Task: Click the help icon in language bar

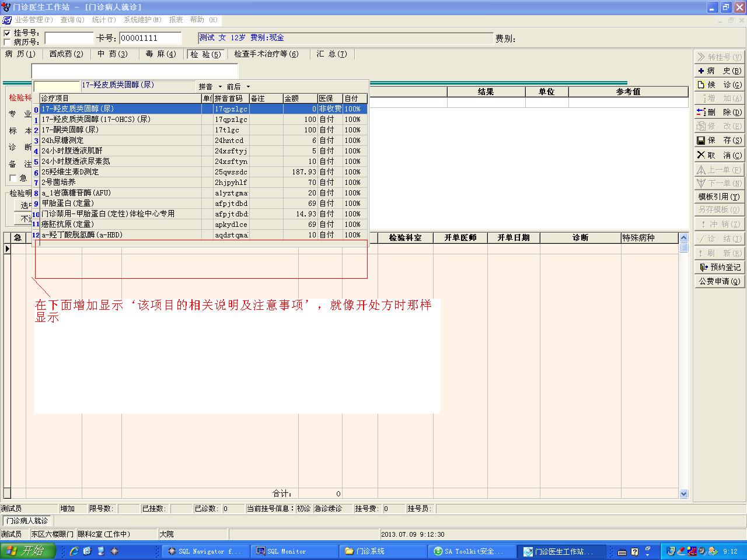Action: point(635,552)
